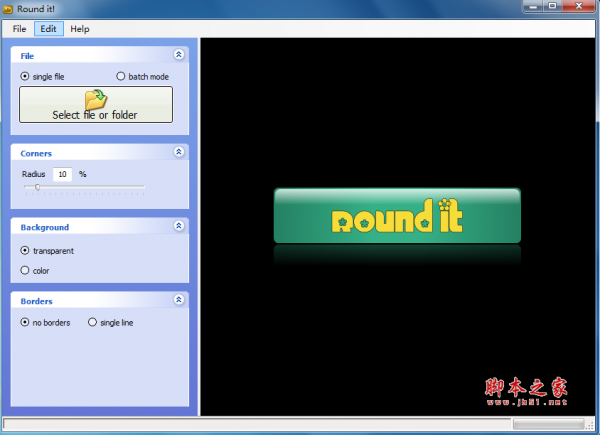
Task: Collapse the Borders panel section
Action: [x=179, y=300]
